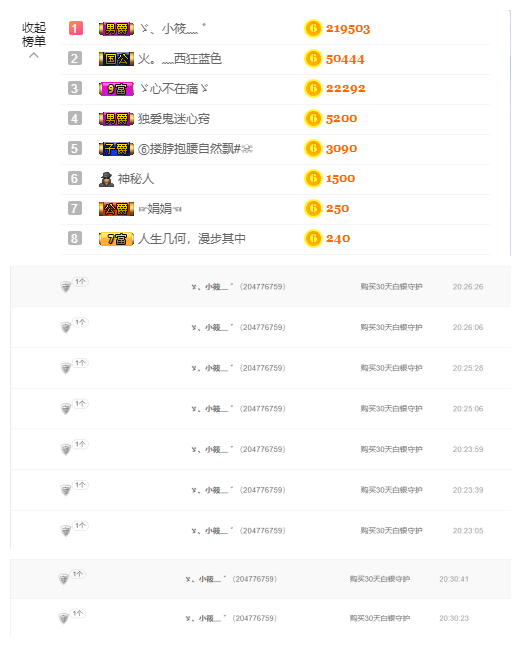521x647 pixels.
Task: Click coin icon next to 240
Action: coord(313,238)
